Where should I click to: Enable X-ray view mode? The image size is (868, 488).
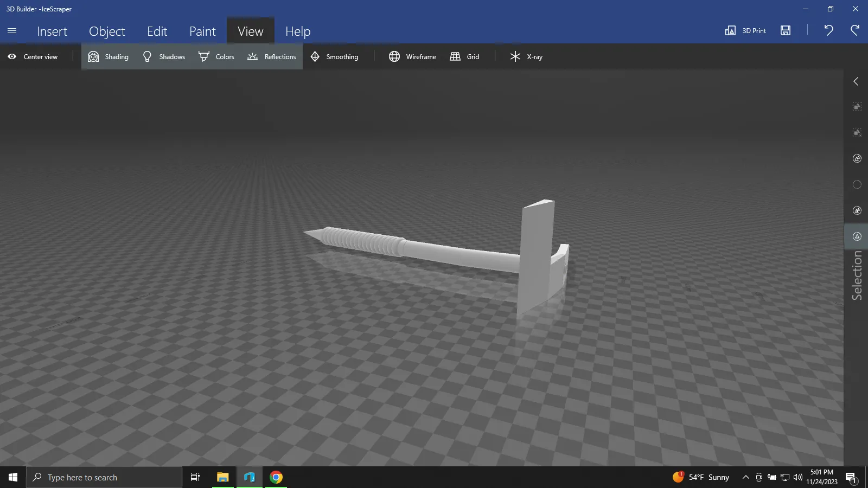point(526,56)
